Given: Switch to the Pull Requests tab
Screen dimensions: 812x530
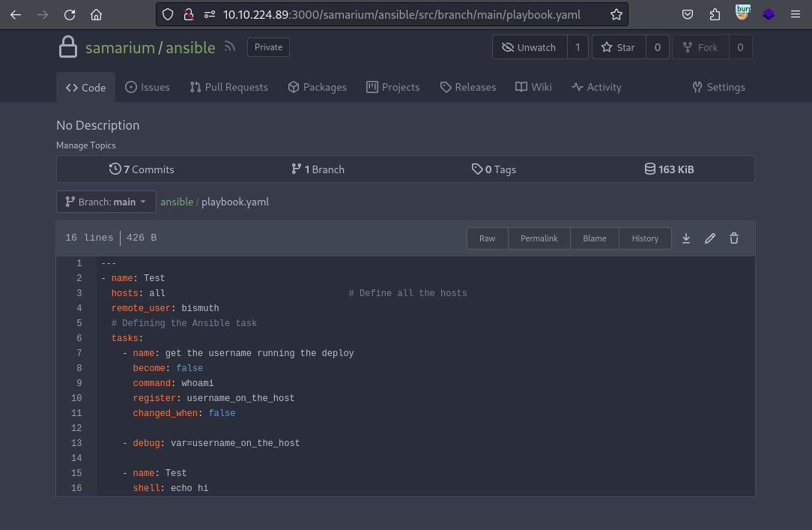Looking at the screenshot, I should point(229,87).
